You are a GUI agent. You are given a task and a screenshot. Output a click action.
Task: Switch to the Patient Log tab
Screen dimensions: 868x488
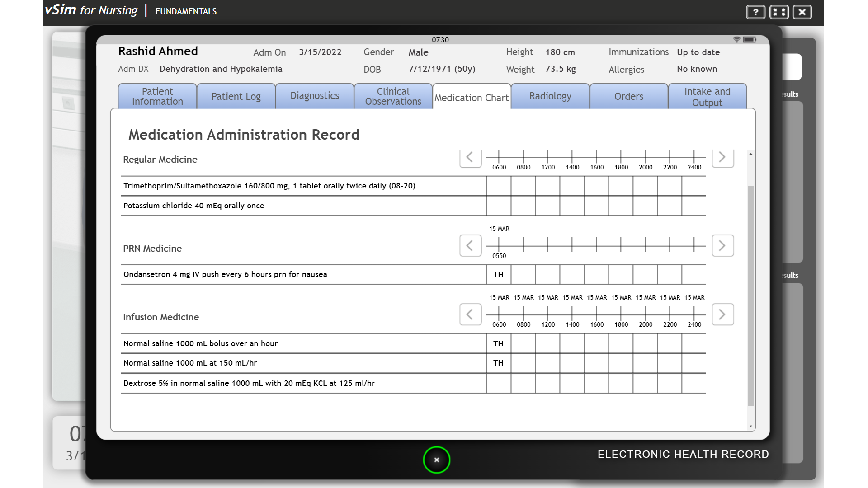pyautogui.click(x=236, y=96)
